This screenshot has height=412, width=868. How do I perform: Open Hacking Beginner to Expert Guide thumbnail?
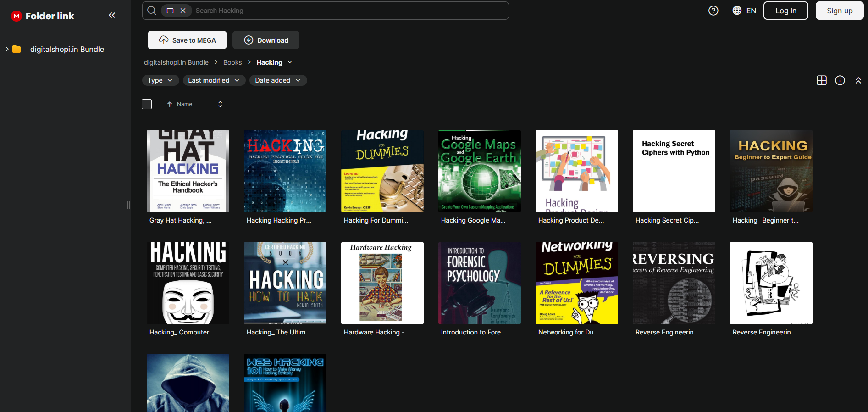click(x=771, y=171)
